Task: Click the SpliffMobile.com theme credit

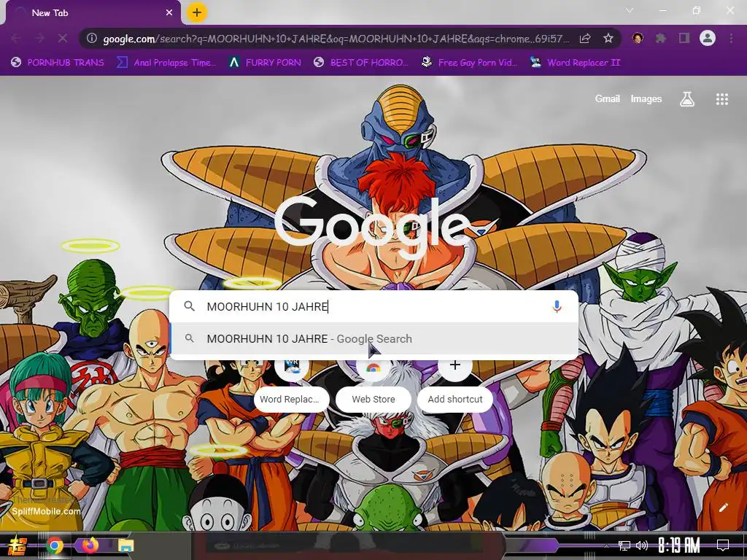Action: point(46,511)
